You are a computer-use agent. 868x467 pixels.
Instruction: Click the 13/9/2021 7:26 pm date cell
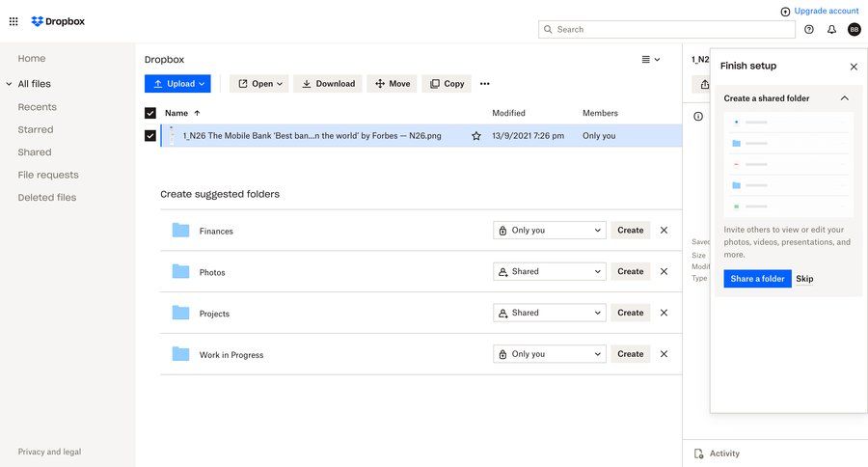coord(529,136)
